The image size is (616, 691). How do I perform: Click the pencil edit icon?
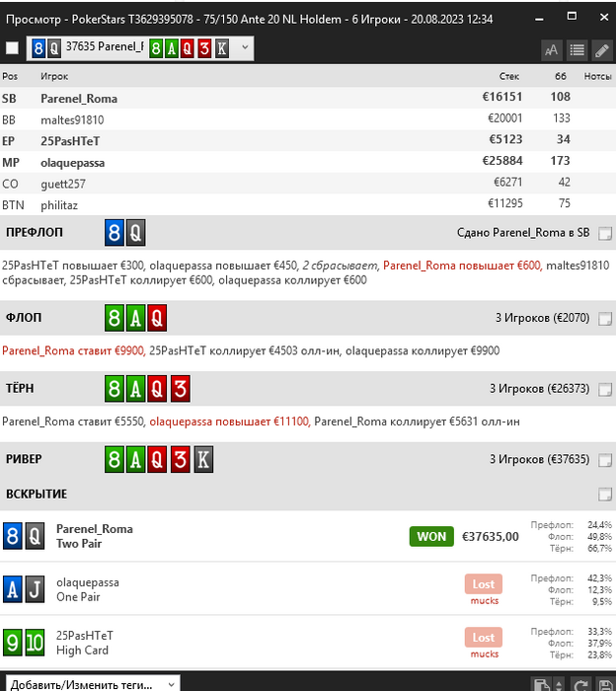point(602,50)
